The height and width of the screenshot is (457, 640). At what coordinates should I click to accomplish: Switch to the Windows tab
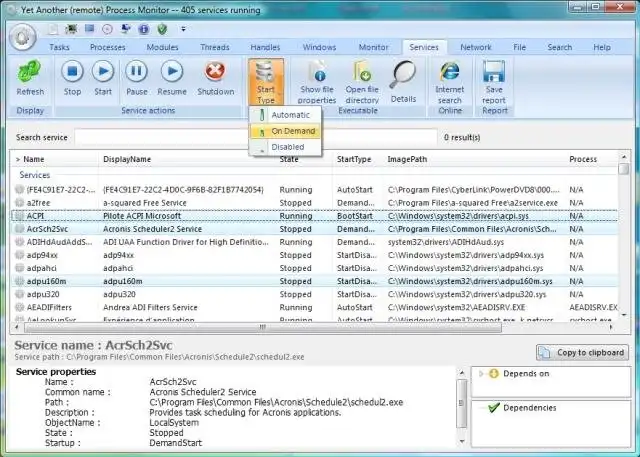(x=319, y=47)
